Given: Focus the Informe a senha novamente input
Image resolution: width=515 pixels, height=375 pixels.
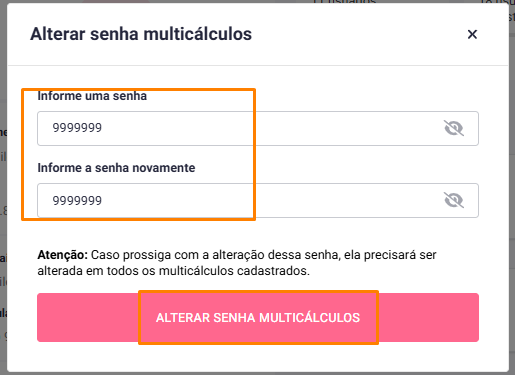Looking at the screenshot, I should pos(258,200).
